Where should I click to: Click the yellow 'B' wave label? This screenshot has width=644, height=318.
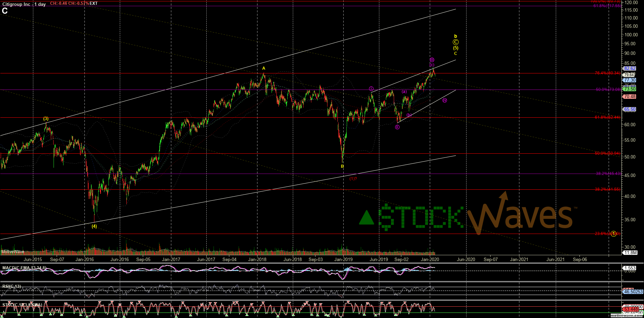pyautogui.click(x=342, y=166)
